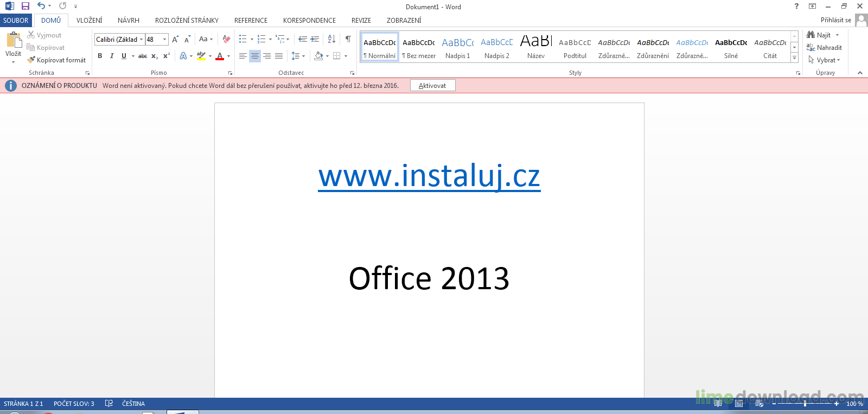Toggle bold formatting
Screen dimensions: 868x414
(x=100, y=56)
